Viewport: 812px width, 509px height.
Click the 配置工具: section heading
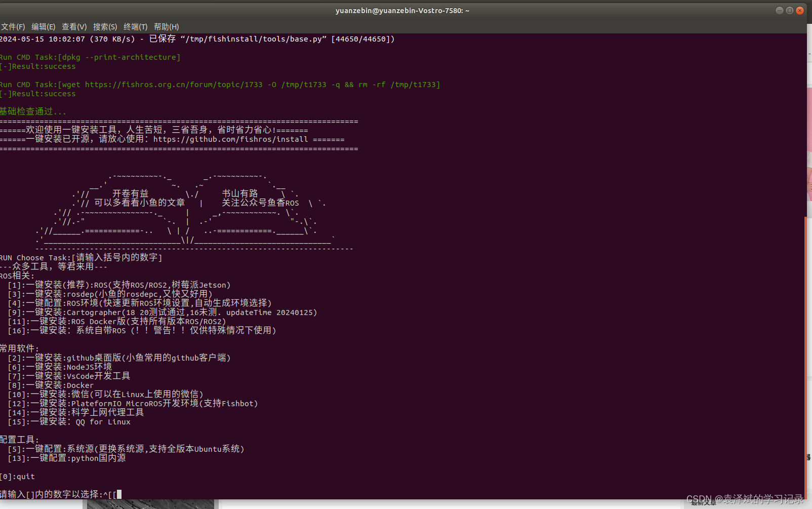pyautogui.click(x=19, y=440)
